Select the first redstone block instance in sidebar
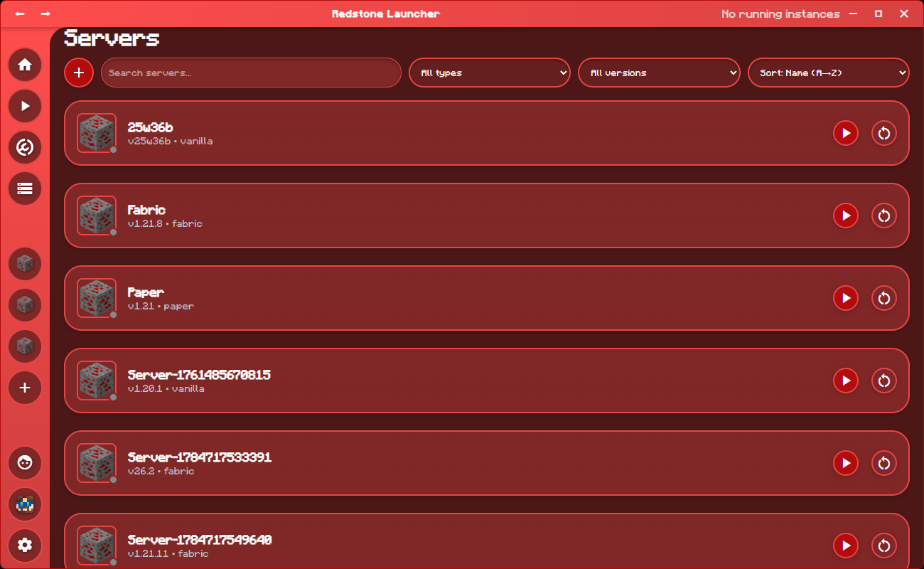Viewport: 924px width, 569px height. pyautogui.click(x=25, y=264)
